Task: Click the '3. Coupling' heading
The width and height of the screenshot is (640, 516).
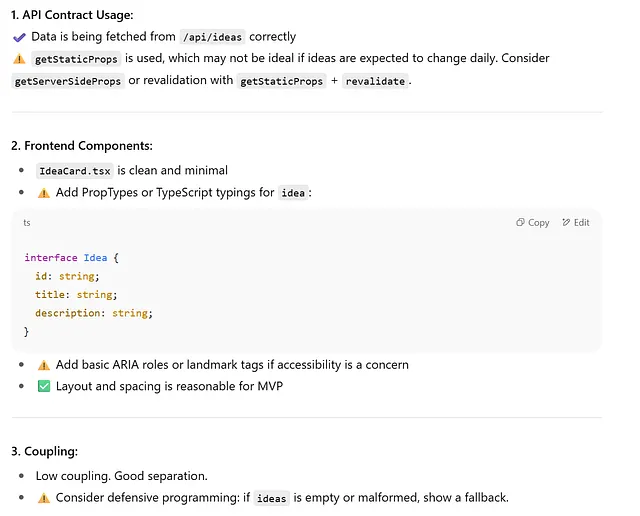Action: tap(46, 451)
